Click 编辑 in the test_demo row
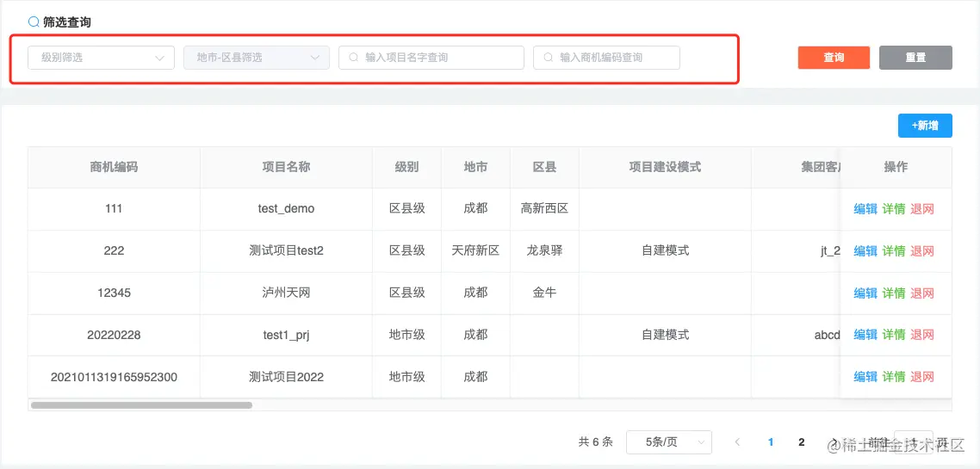This screenshot has width=980, height=469. point(865,209)
